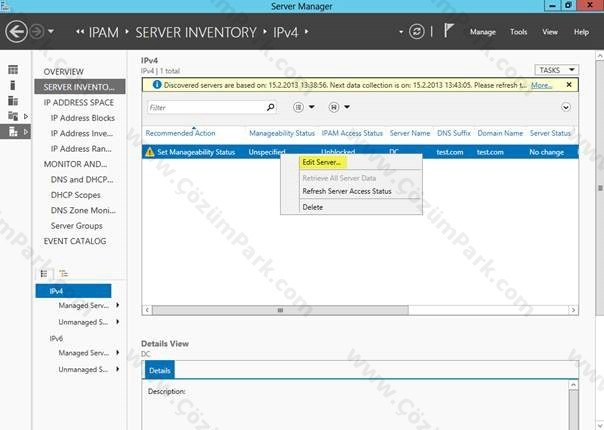
Task: Open the Manage menu
Action: coord(482,32)
